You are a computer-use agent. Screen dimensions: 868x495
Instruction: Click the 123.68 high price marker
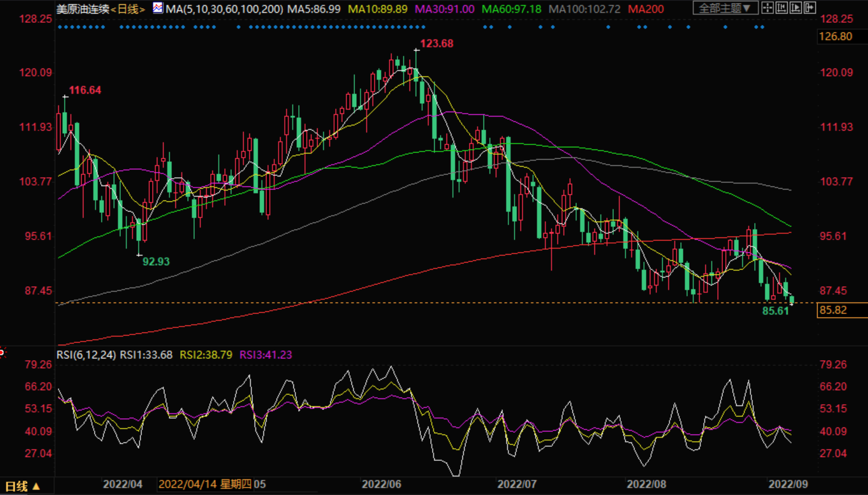click(437, 43)
